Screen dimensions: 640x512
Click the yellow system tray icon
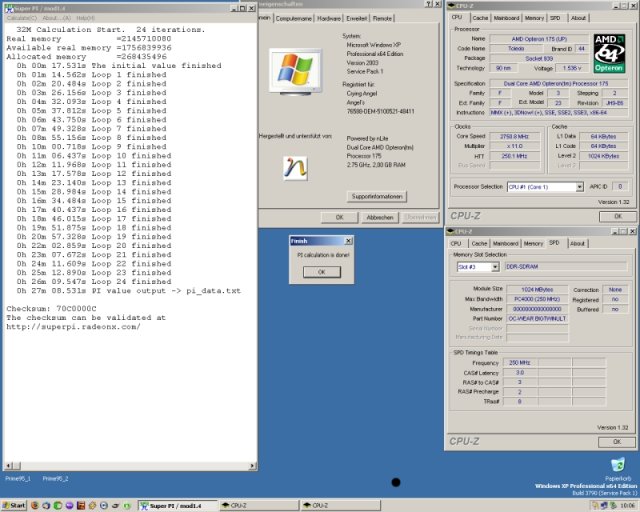595,505
